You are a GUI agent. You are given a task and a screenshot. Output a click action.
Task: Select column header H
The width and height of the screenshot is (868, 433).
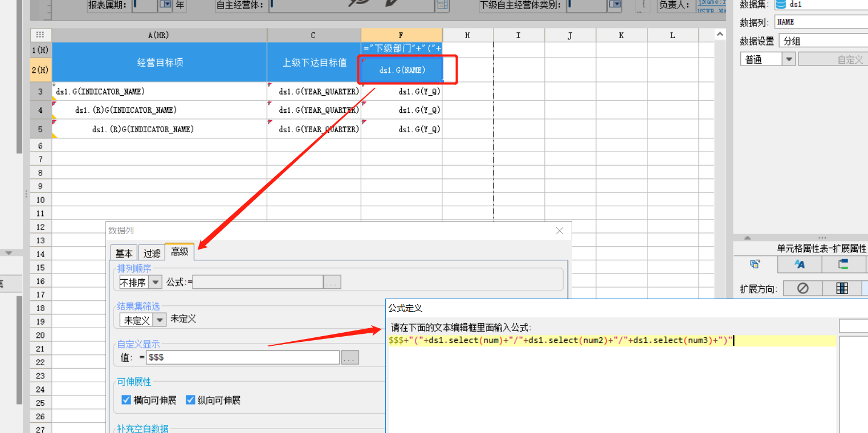pos(468,35)
